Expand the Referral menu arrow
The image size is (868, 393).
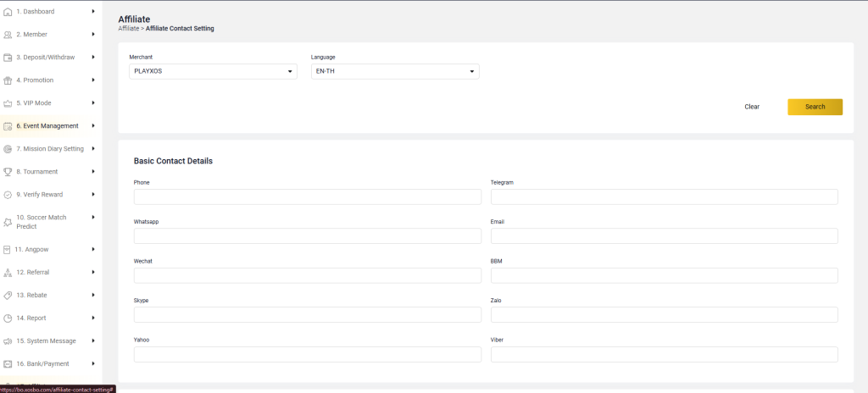[x=93, y=272]
